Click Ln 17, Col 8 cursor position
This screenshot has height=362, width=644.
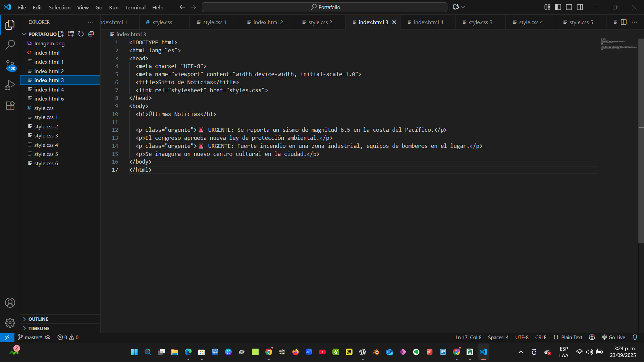coord(468,337)
